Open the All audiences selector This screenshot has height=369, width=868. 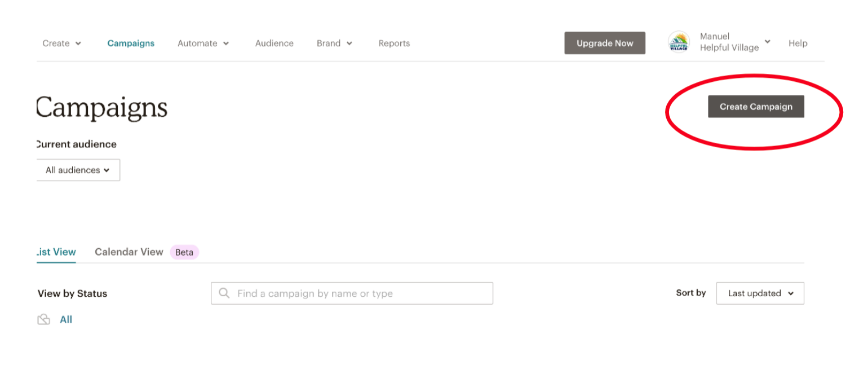click(78, 170)
